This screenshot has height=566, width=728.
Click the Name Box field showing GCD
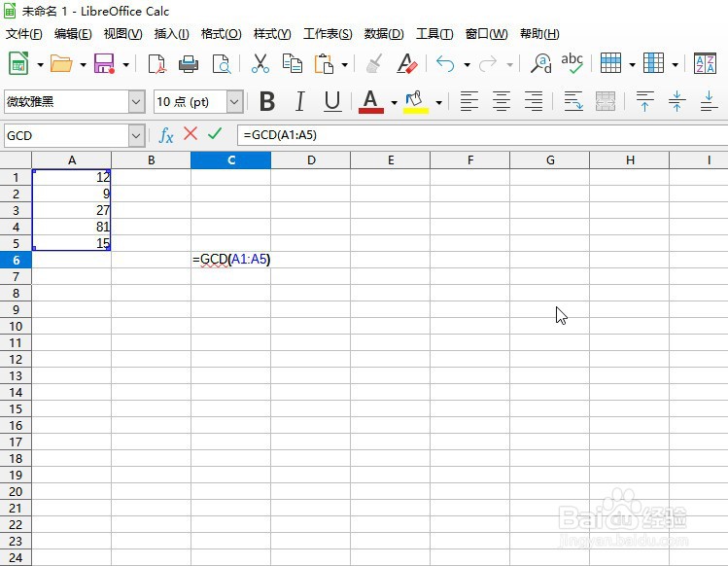pyautogui.click(x=66, y=136)
